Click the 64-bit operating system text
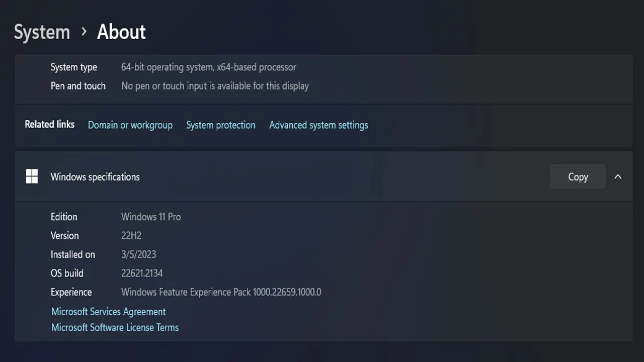The image size is (644, 362). [208, 67]
